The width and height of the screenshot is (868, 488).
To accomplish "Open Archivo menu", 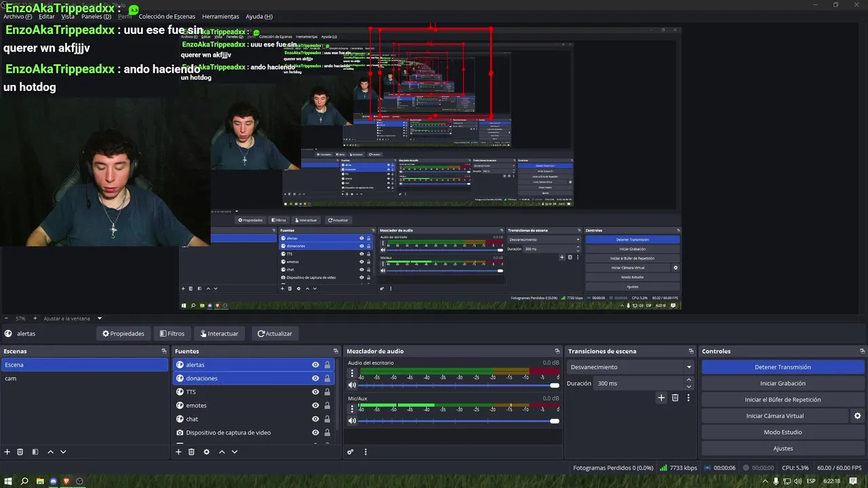I will coord(18,16).
